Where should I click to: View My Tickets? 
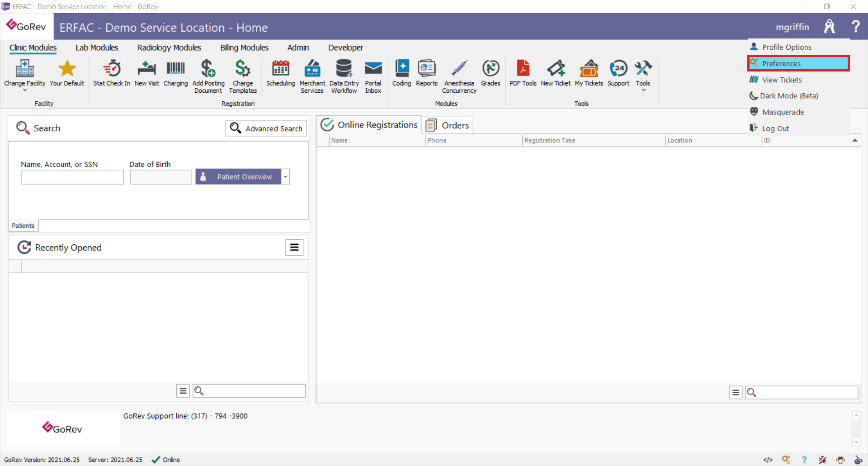(589, 72)
